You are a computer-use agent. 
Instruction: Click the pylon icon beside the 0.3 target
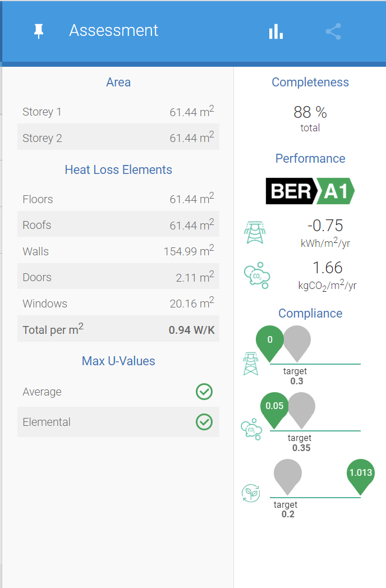[x=250, y=363]
